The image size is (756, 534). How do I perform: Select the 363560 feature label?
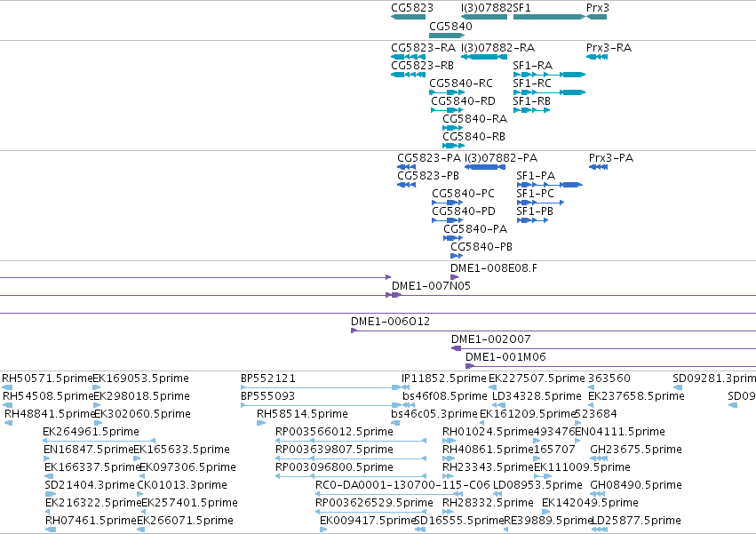click(609, 379)
